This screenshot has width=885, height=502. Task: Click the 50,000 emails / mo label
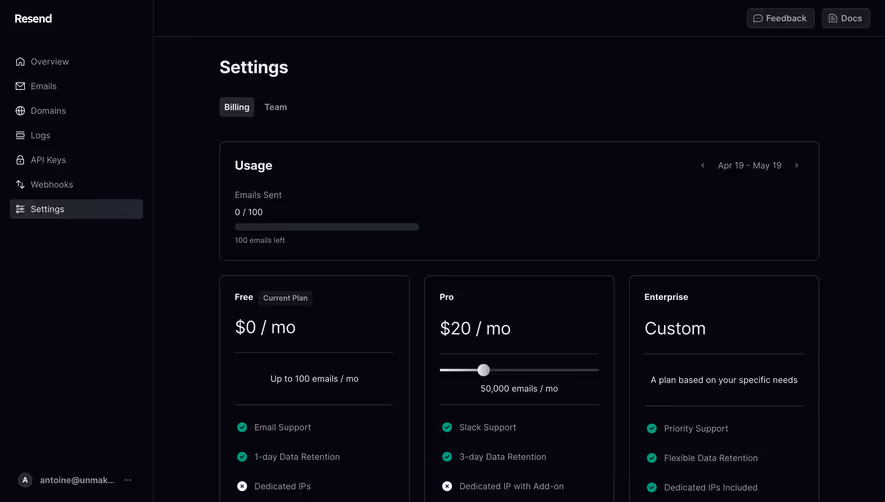pos(519,389)
